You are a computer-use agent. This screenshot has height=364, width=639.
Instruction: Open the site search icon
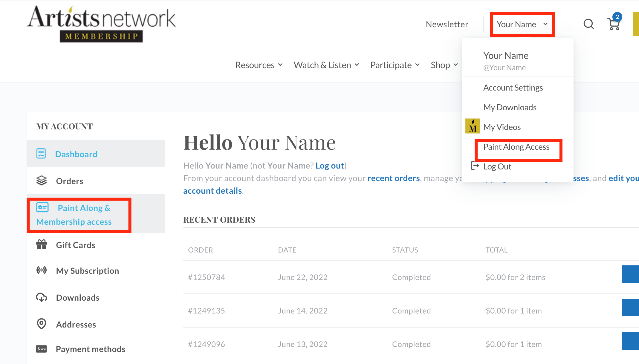(x=588, y=24)
